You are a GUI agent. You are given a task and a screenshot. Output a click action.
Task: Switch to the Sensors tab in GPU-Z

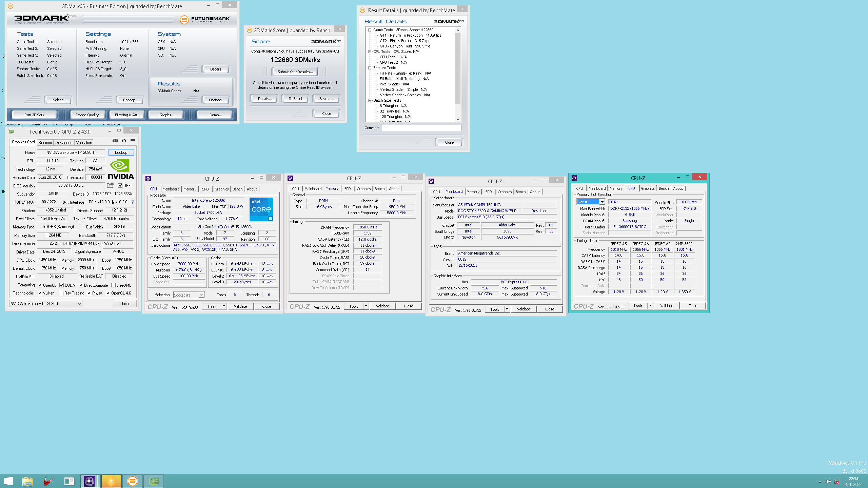45,143
